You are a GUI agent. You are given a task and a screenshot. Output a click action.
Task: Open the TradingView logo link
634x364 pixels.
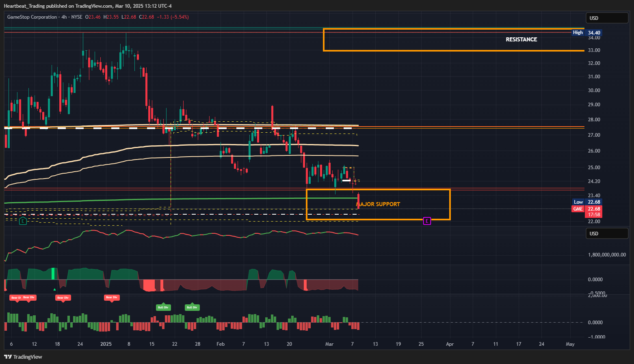[x=23, y=357]
